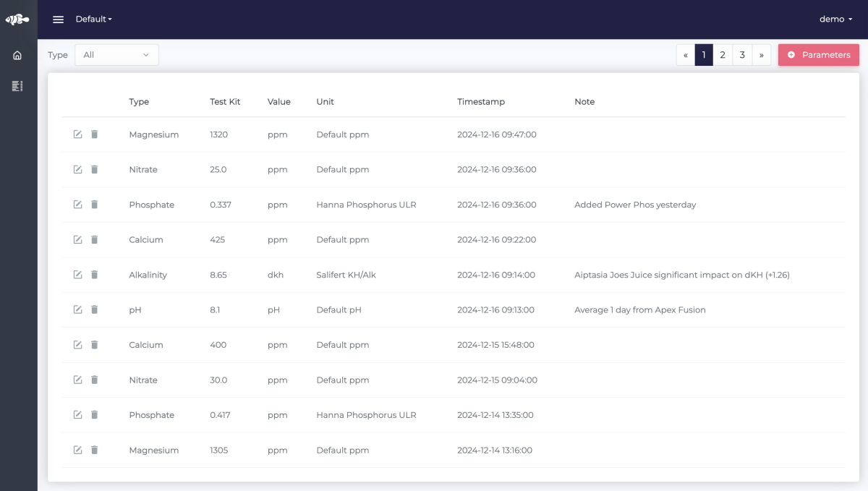The image size is (868, 491).
Task: Go to page 2
Action: click(x=723, y=55)
